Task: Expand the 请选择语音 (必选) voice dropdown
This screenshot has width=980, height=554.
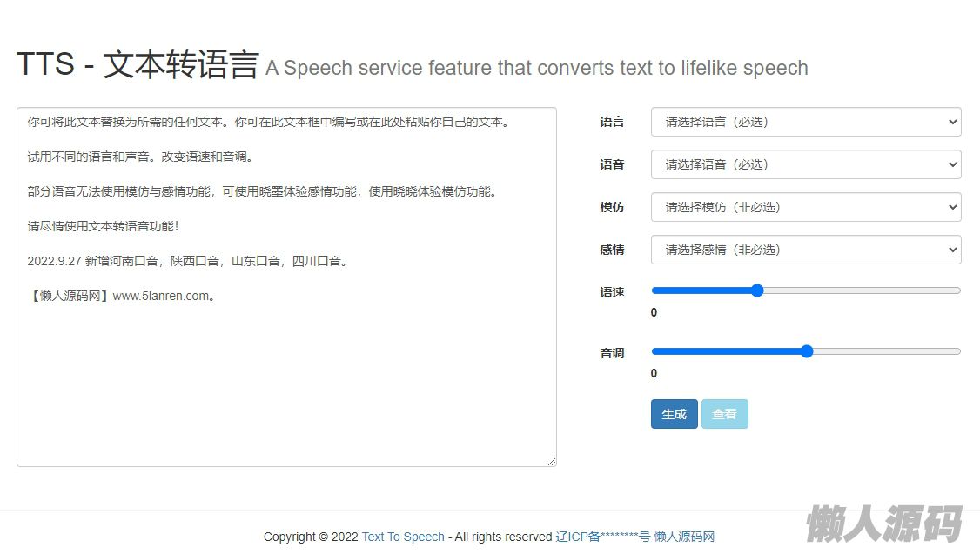Action: pyautogui.click(x=805, y=164)
